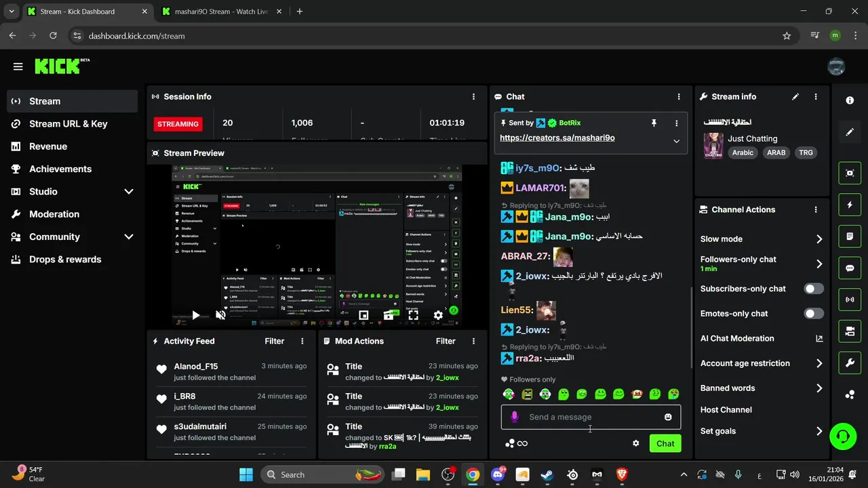Click the Send a message field
The image size is (868, 488).
[x=591, y=417]
